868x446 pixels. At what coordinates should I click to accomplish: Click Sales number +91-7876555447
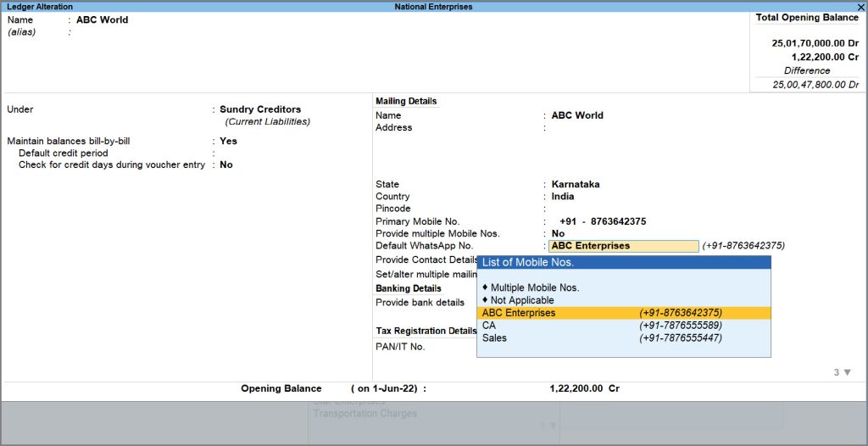click(681, 338)
